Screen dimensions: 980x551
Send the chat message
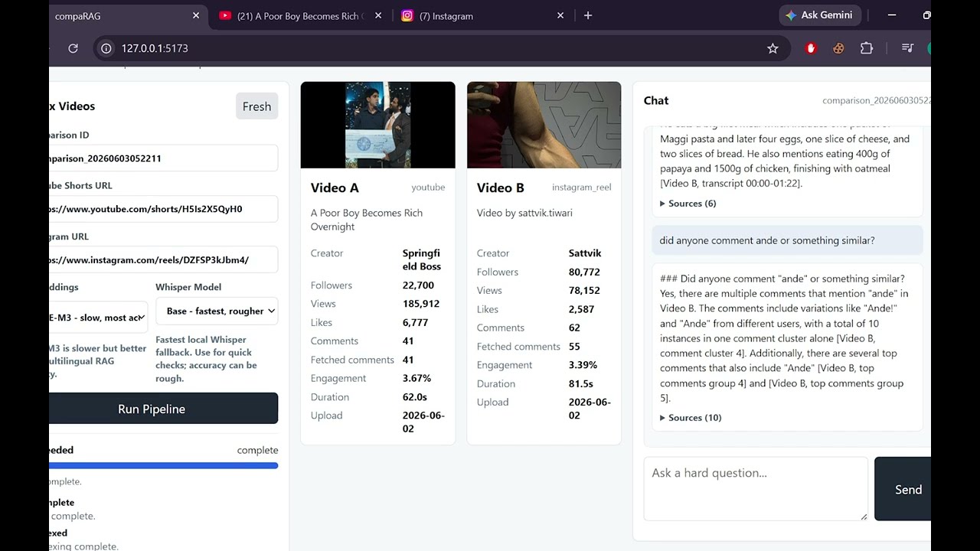click(x=903, y=489)
